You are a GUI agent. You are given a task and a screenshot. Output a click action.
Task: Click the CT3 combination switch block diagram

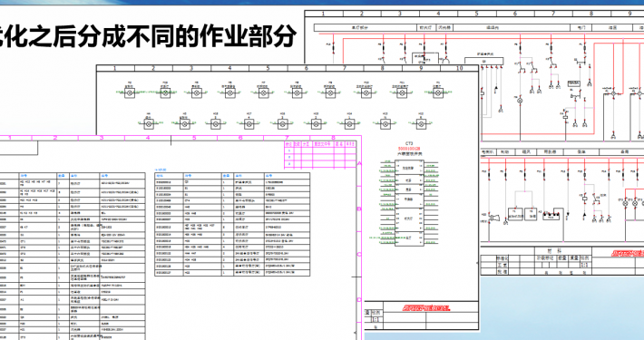pos(409,203)
